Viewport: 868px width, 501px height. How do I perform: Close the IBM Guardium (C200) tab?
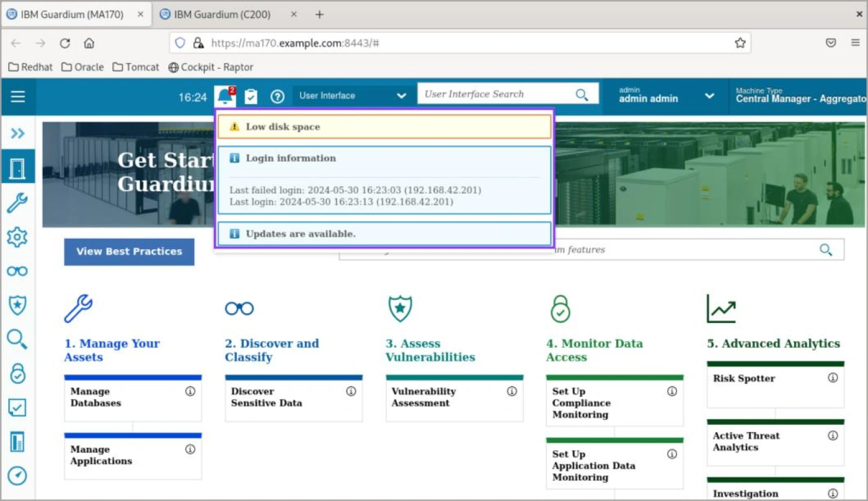[294, 14]
